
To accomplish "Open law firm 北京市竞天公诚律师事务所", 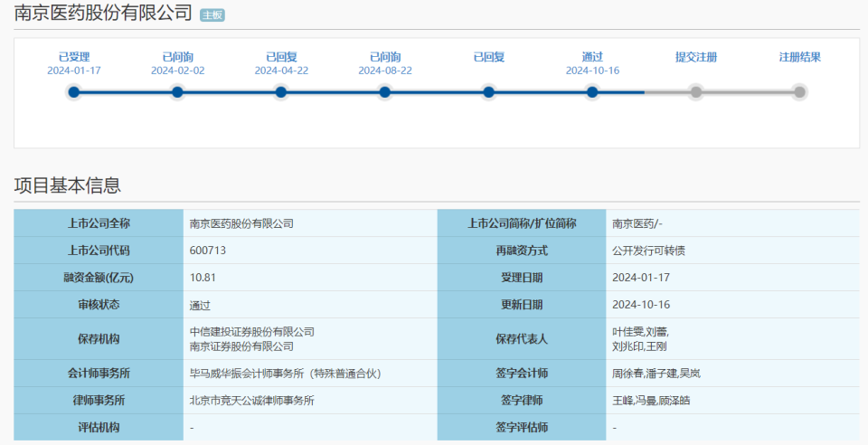I will (x=252, y=400).
